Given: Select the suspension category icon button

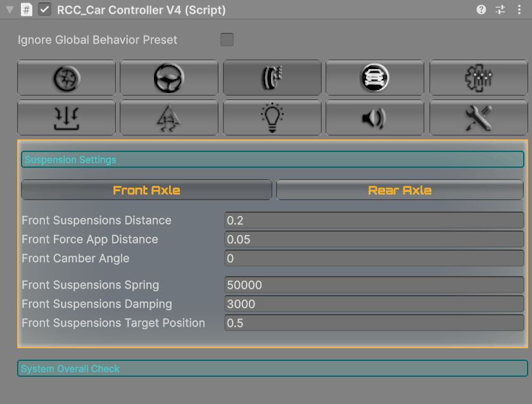Looking at the screenshot, I should tap(272, 78).
